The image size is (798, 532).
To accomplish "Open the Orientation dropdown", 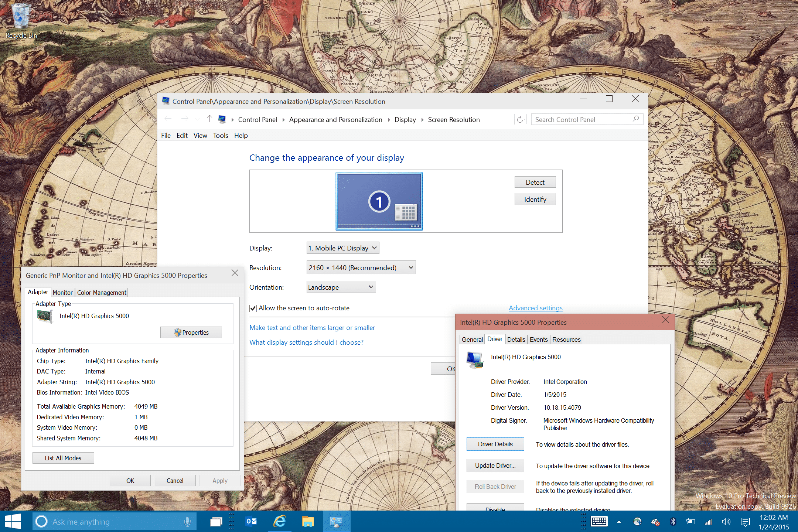I will point(341,287).
